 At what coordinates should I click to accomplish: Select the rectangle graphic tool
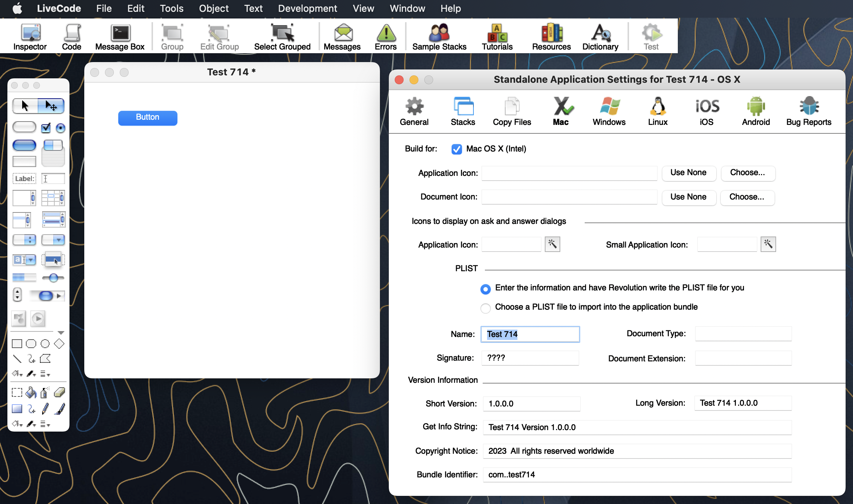(17, 344)
